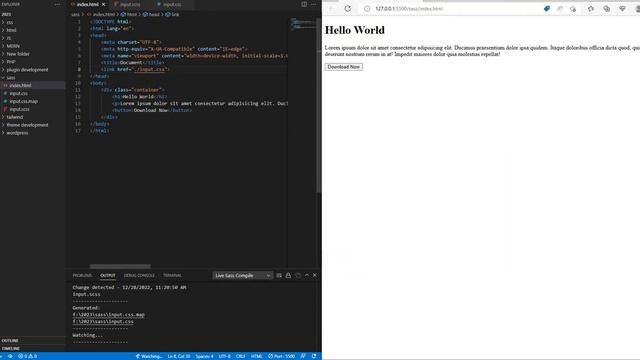This screenshot has width=640, height=360.
Task: View site information icon in address bar
Action: (367, 9)
